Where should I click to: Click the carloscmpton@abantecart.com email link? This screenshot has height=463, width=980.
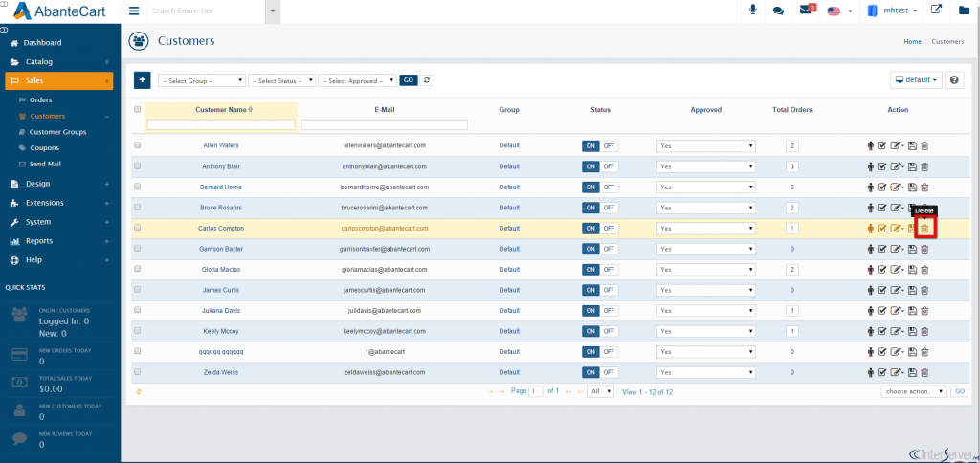coord(385,228)
